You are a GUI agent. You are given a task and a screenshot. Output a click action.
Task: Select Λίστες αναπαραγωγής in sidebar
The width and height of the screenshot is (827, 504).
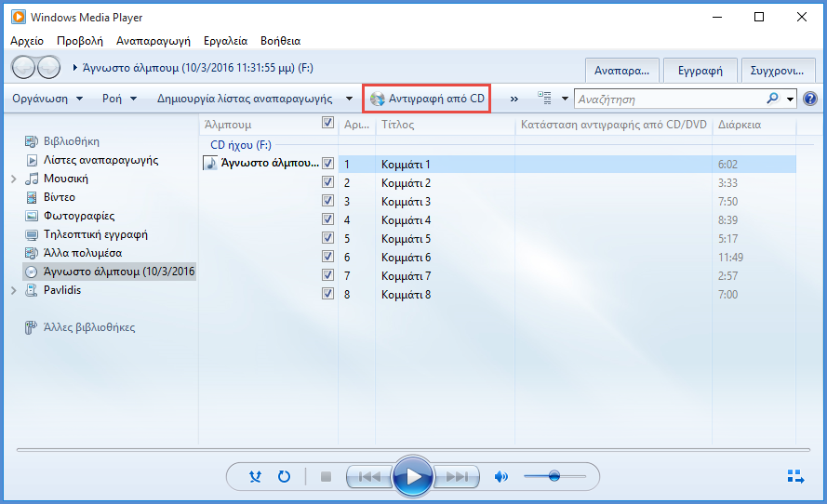100,160
